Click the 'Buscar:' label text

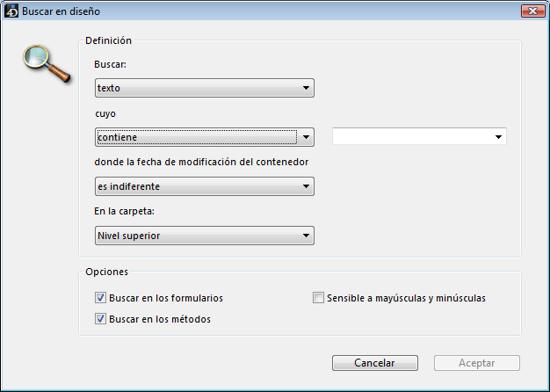tap(110, 64)
